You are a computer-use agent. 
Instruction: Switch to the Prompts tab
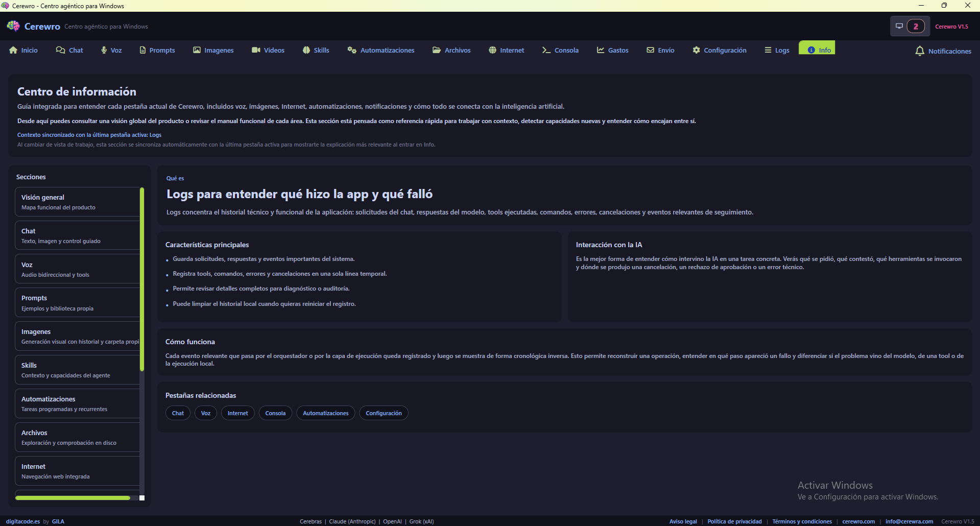point(157,50)
